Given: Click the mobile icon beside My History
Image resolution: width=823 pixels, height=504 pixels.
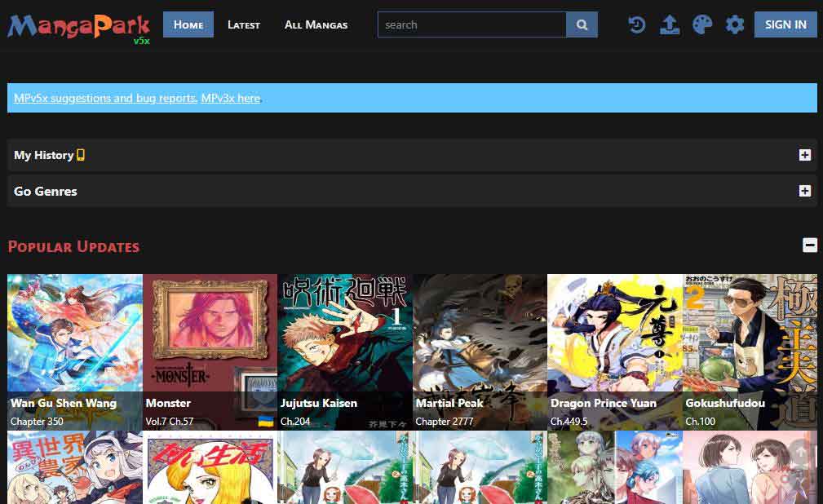Looking at the screenshot, I should coord(81,155).
